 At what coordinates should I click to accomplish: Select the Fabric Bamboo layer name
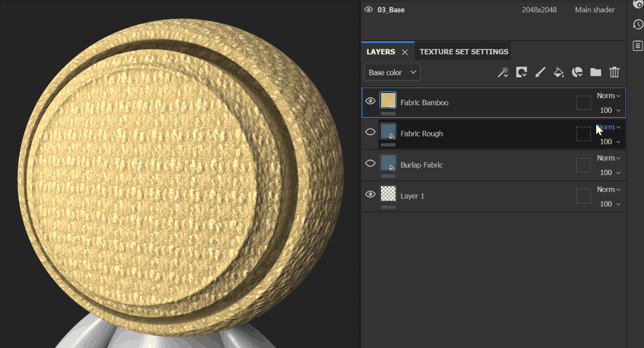click(x=425, y=103)
